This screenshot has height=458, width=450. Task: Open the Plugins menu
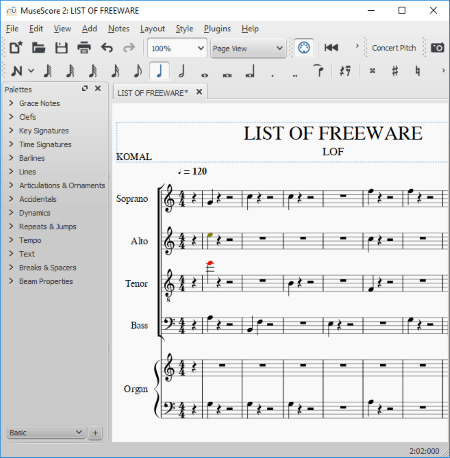(217, 29)
